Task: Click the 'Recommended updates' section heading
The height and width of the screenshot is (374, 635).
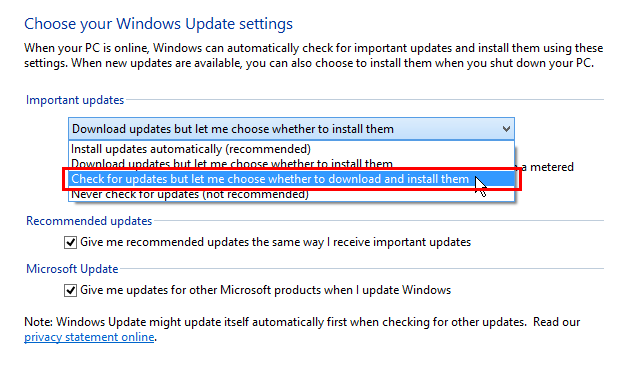Action: [89, 221]
